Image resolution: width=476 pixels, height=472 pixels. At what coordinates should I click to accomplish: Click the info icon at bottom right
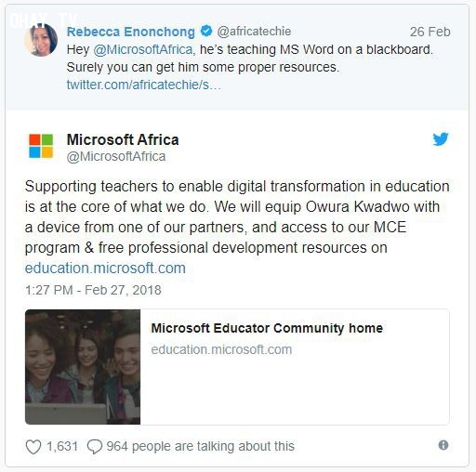443,445
